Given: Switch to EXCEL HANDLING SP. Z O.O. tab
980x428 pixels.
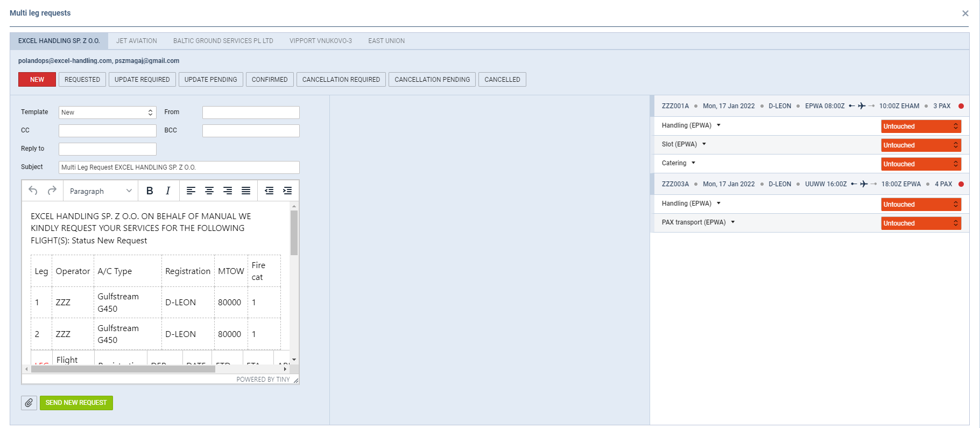Looking at the screenshot, I should tap(59, 41).
